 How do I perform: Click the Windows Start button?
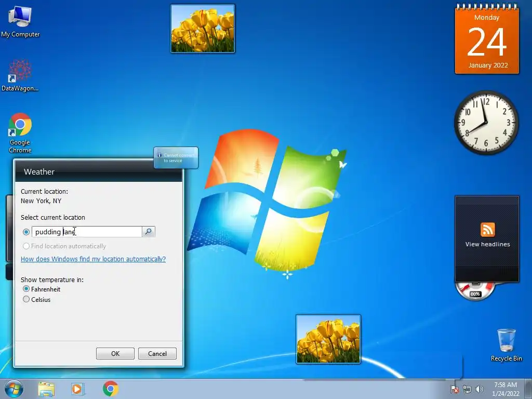[14, 389]
